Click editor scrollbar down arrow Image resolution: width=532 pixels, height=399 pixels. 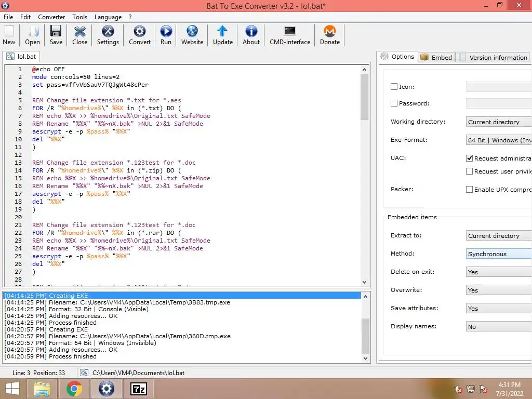[364, 282]
